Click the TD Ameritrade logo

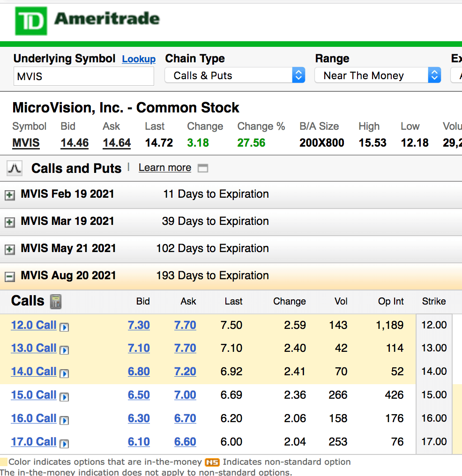[x=88, y=20]
